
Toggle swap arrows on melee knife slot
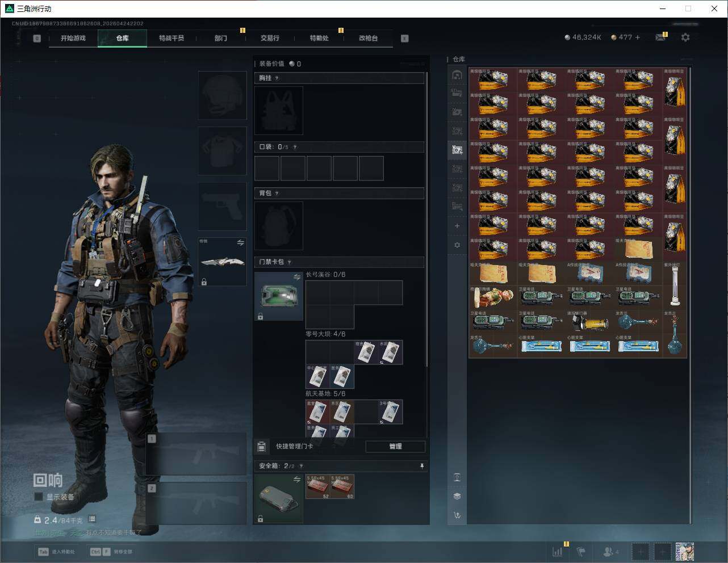click(x=240, y=243)
